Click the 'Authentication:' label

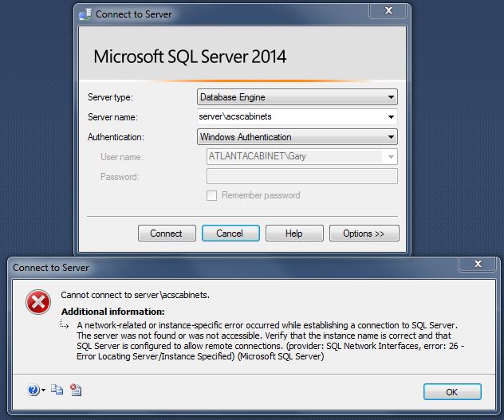point(116,137)
